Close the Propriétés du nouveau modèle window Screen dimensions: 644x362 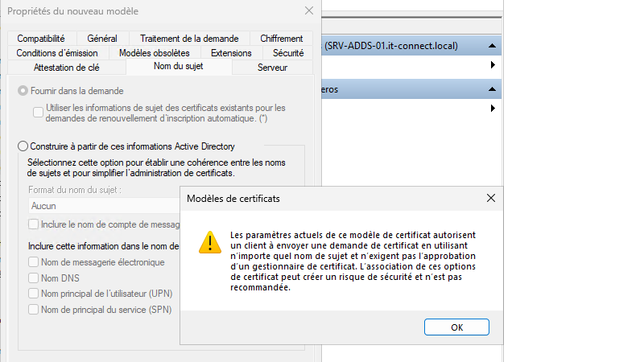[x=309, y=11]
